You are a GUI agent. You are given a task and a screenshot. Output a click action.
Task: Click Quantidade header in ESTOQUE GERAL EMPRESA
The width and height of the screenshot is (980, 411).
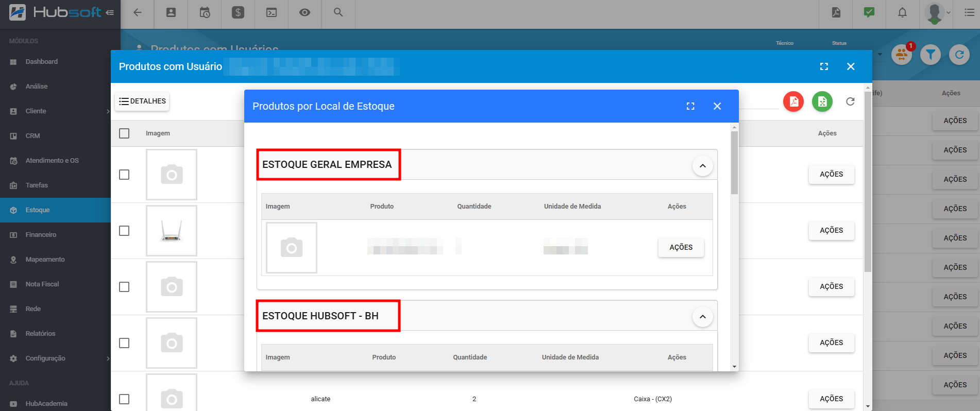[x=474, y=207]
